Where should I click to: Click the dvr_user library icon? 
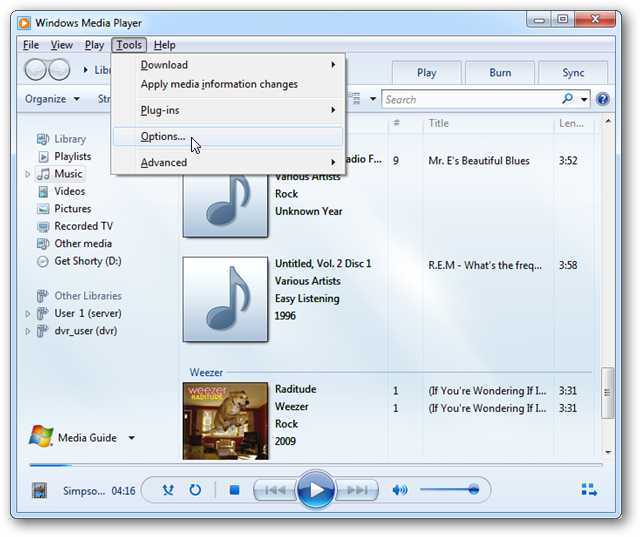[x=42, y=331]
